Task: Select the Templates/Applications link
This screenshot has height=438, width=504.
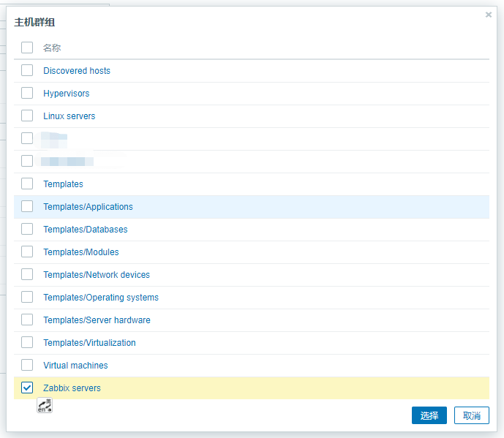Action: (88, 207)
